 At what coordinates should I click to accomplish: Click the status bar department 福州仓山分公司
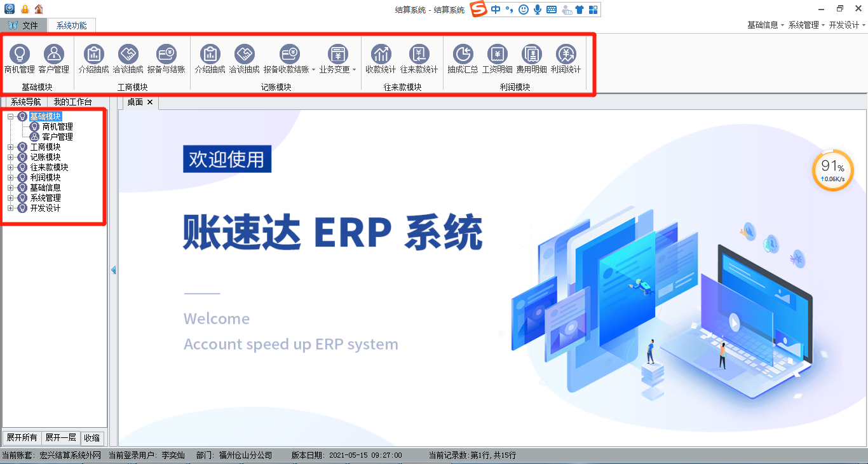(245, 455)
